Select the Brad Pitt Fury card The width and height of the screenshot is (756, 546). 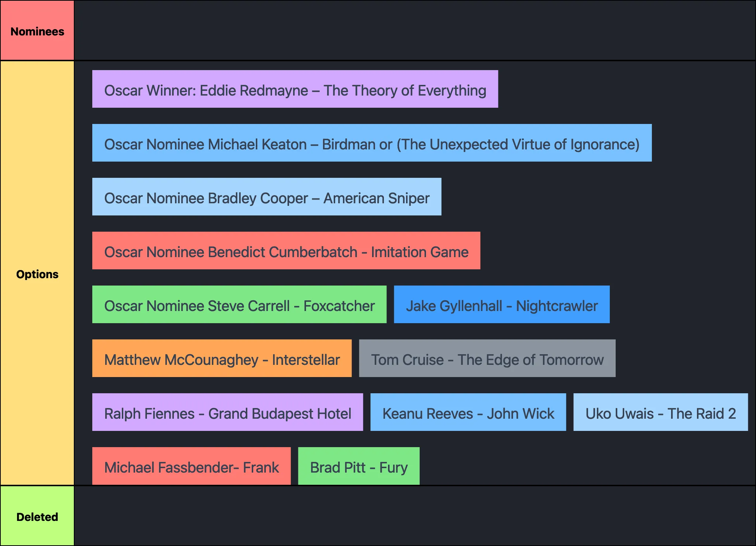[359, 466]
